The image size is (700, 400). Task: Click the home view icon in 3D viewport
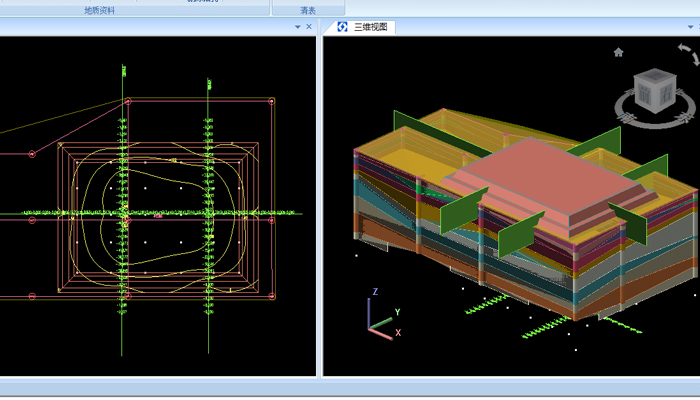pyautogui.click(x=619, y=52)
